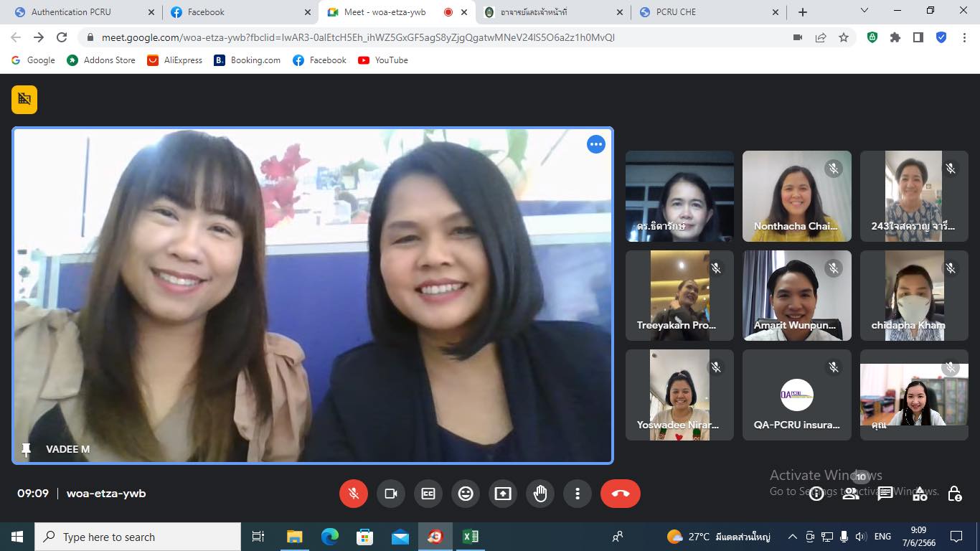The height and width of the screenshot is (551, 980).
Task: Open the in-call chat panel
Action: click(885, 494)
